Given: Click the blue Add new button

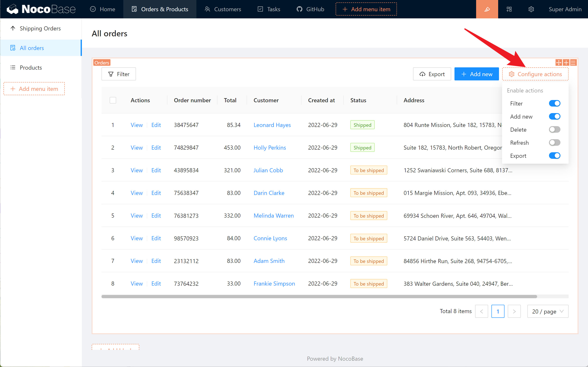Looking at the screenshot, I should [476, 74].
